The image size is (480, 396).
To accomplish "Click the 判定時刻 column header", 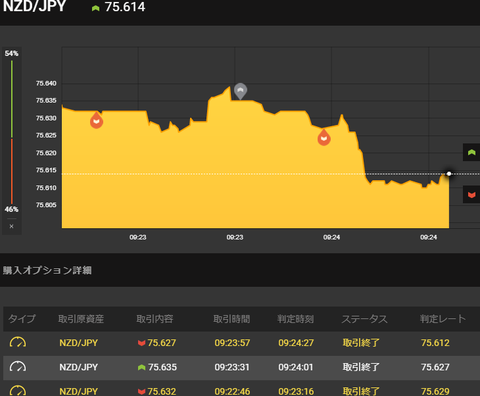I will point(296,319).
